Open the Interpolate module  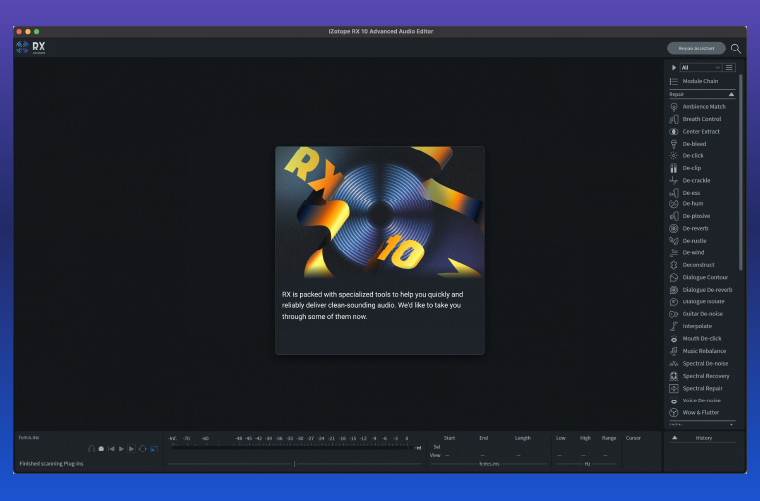pyautogui.click(x=691, y=326)
